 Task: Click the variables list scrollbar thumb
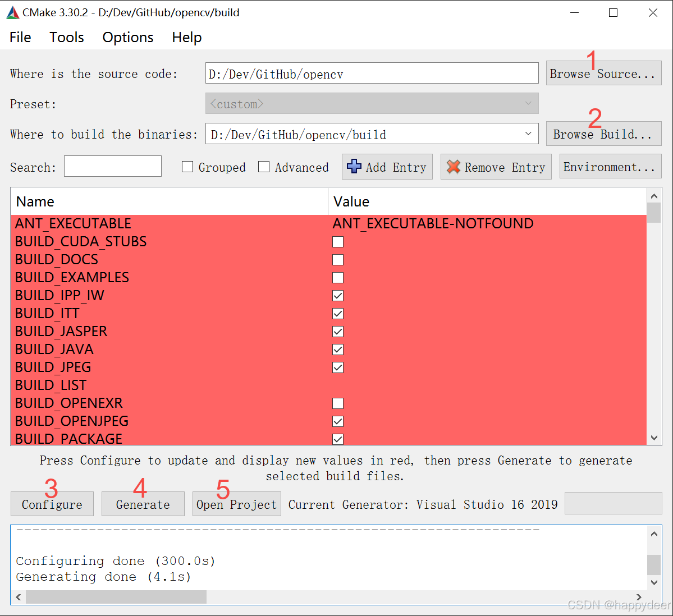[654, 213]
